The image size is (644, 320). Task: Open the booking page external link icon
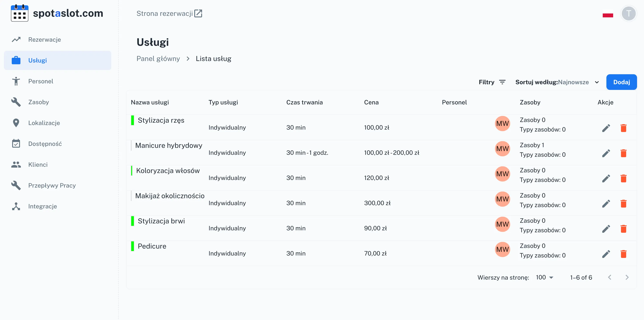point(198,13)
